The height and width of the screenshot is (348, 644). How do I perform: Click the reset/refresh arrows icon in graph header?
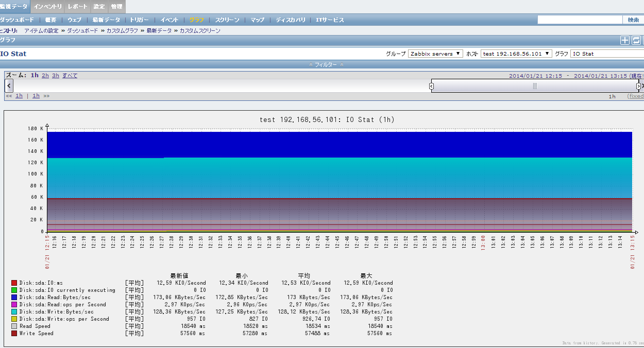[x=636, y=40]
